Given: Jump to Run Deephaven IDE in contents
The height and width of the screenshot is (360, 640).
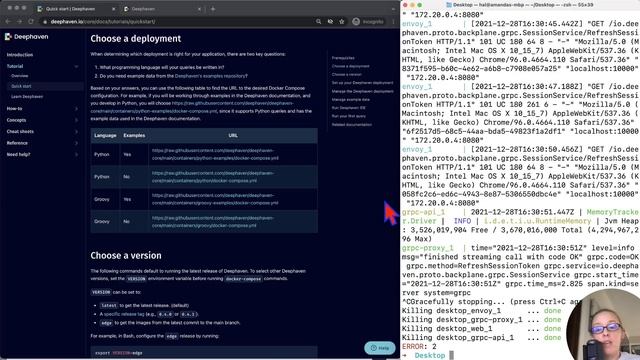Looking at the screenshot, I should (349, 108).
